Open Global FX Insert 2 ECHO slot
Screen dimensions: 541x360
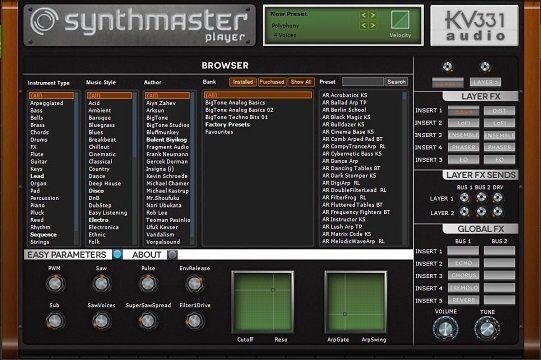coord(463,263)
